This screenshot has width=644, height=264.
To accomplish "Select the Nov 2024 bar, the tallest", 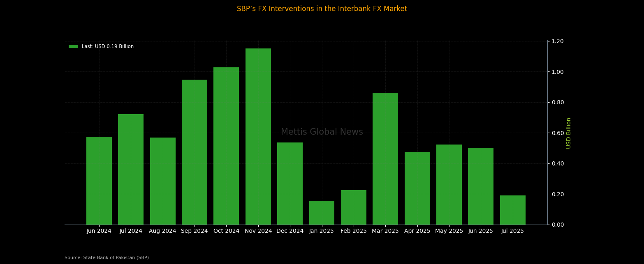I will pos(258,136).
